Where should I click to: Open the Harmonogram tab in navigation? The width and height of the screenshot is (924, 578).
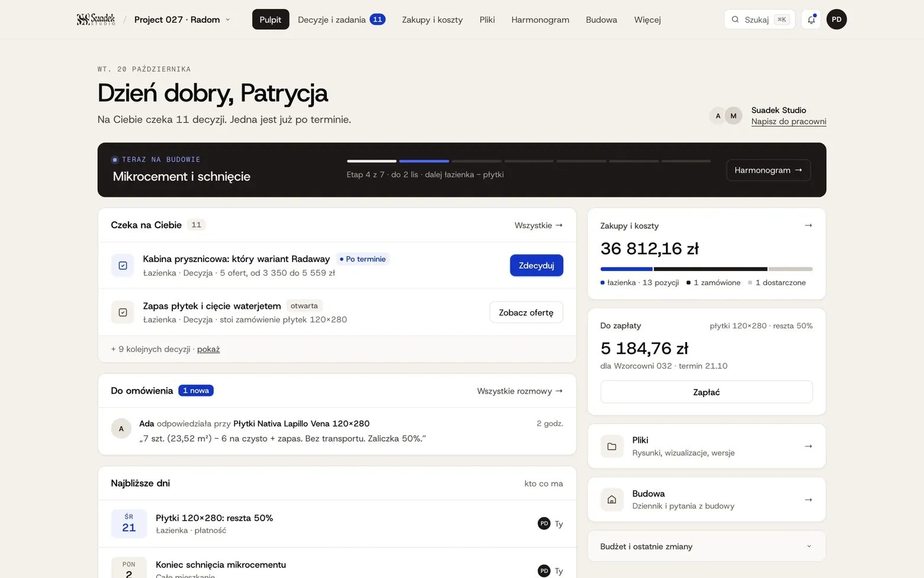540,20
